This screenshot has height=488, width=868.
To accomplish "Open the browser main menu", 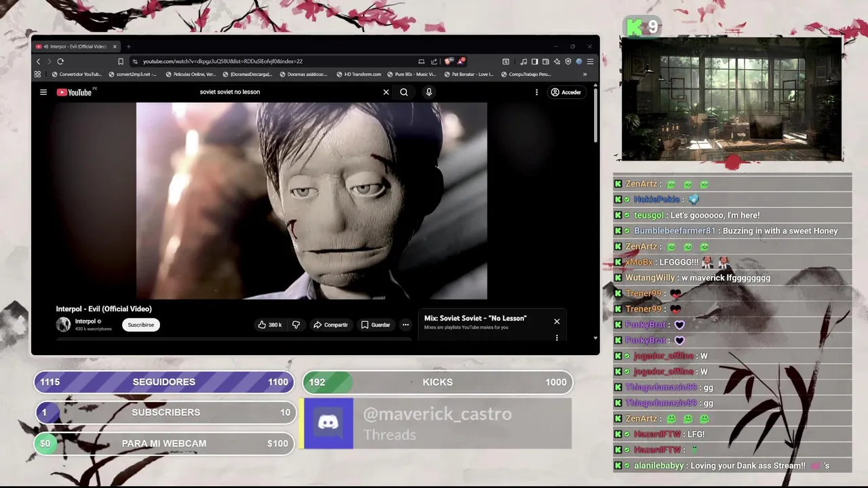I will [590, 62].
